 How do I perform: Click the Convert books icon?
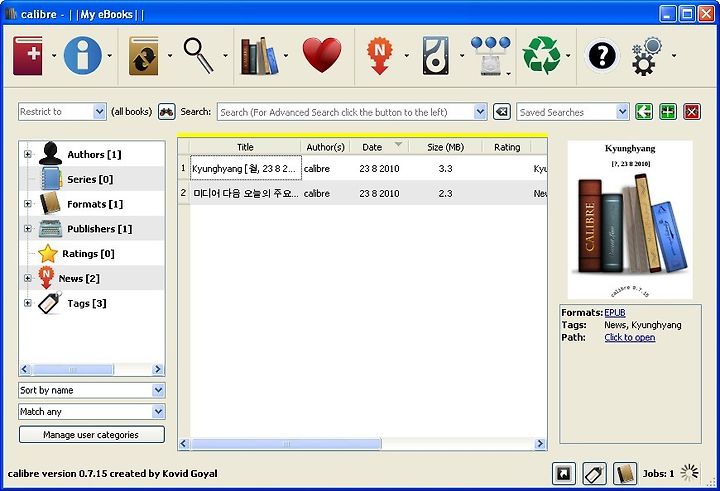coord(144,56)
